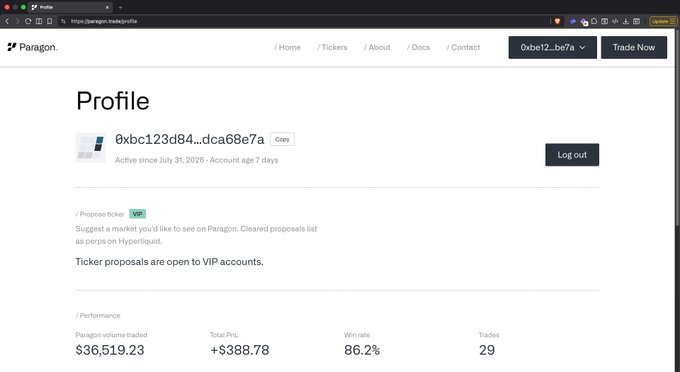This screenshot has height=372, width=680.
Task: Open the extensions puzzle icon
Action: tap(594, 21)
